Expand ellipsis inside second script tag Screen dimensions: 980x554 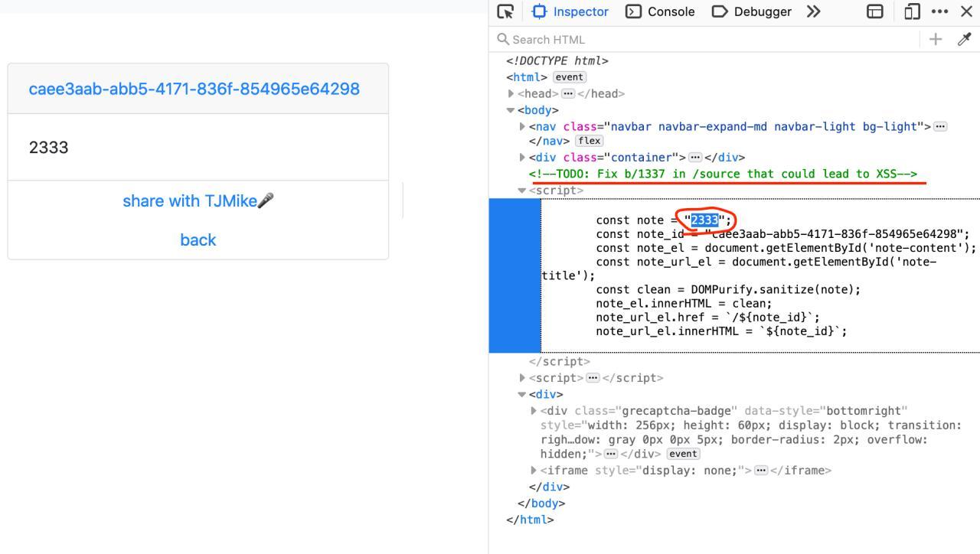coord(593,377)
